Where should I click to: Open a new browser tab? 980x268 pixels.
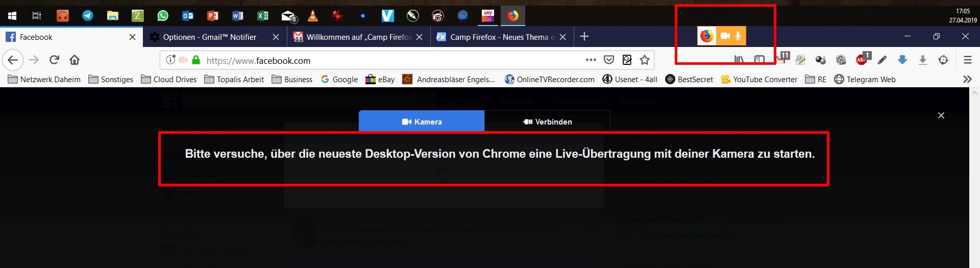[x=584, y=36]
